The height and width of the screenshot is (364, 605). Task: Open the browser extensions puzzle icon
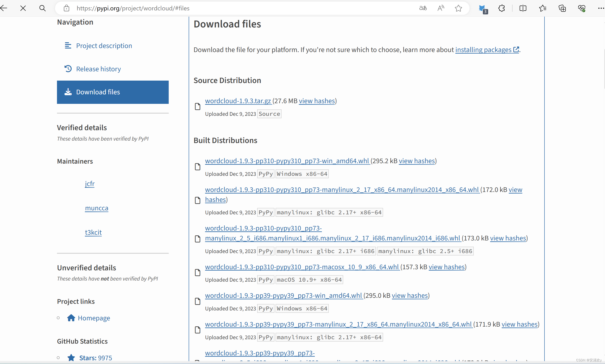pyautogui.click(x=502, y=8)
